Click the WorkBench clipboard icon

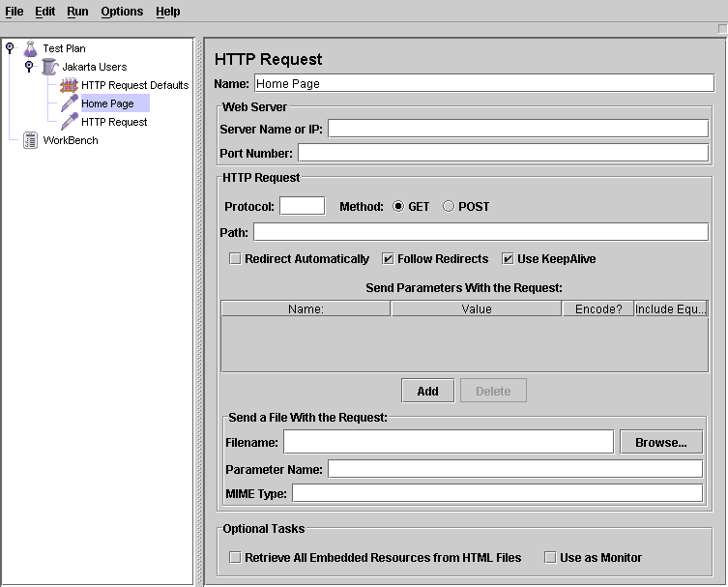[30, 140]
